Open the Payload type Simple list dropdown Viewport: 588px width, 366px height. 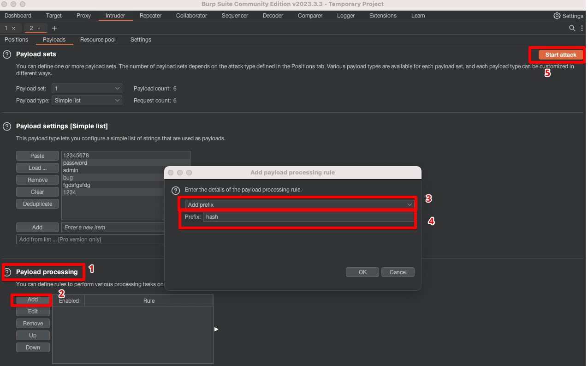click(x=87, y=100)
